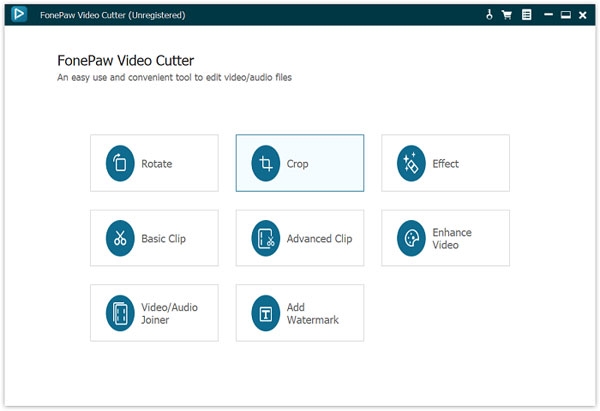The image size is (600, 411).
Task: Select the Crop label text
Action: coord(297,164)
